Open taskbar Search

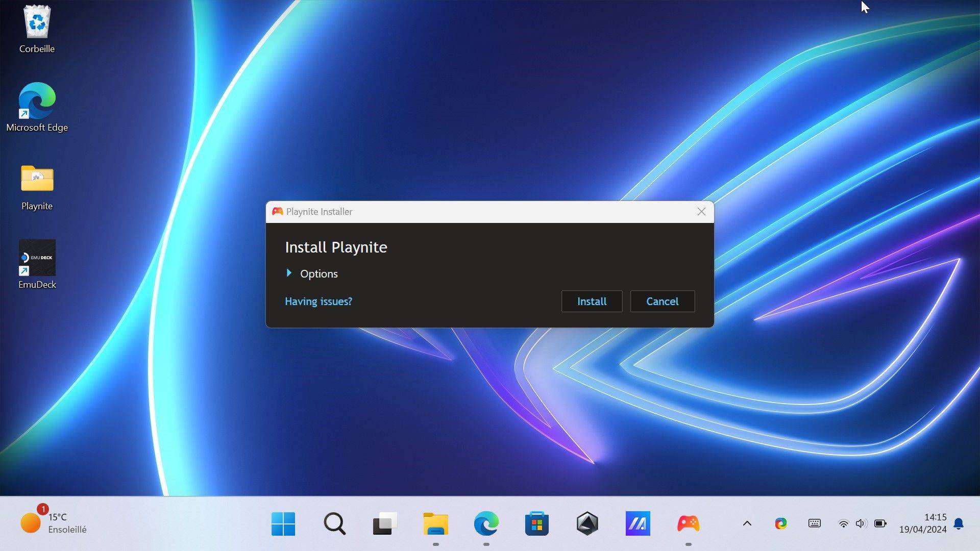pos(334,524)
